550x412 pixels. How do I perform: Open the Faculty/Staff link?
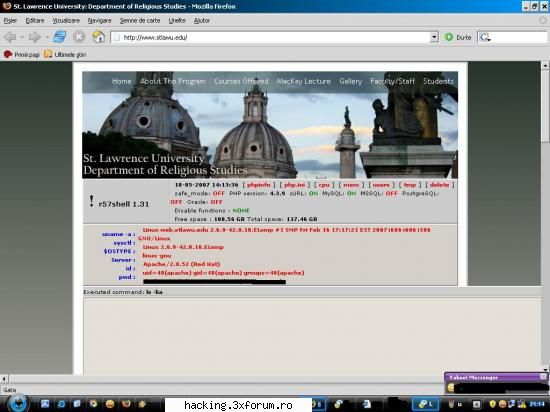(393, 81)
